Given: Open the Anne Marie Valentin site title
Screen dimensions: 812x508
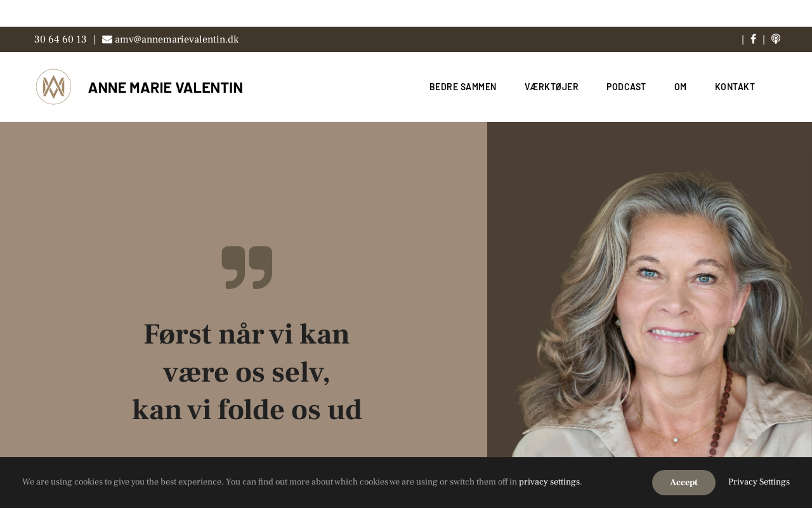Looking at the screenshot, I should [x=166, y=88].
